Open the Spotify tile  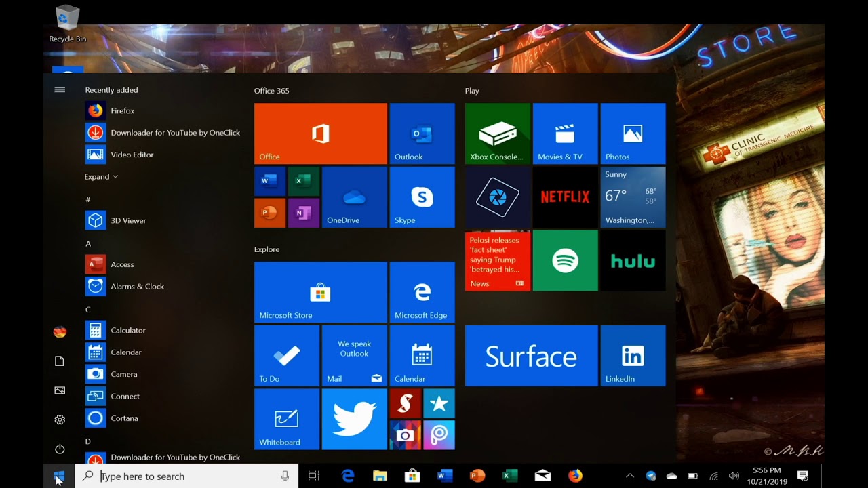tap(565, 261)
